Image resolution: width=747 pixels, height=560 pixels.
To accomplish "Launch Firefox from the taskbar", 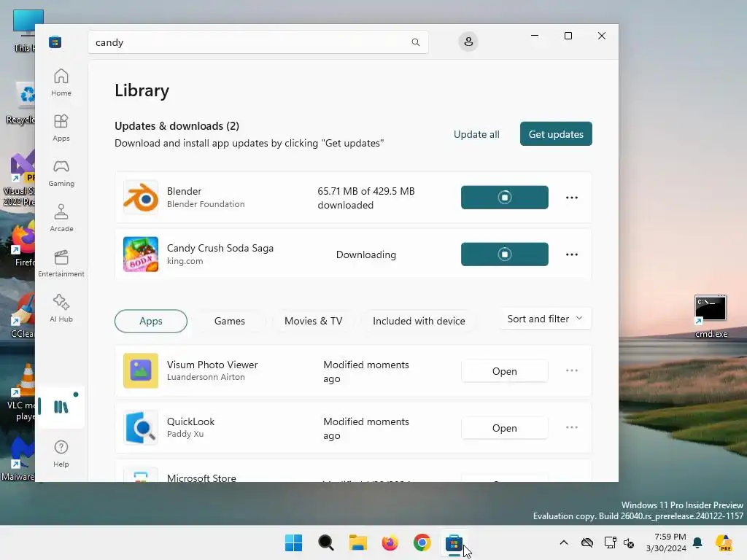I will [390, 542].
